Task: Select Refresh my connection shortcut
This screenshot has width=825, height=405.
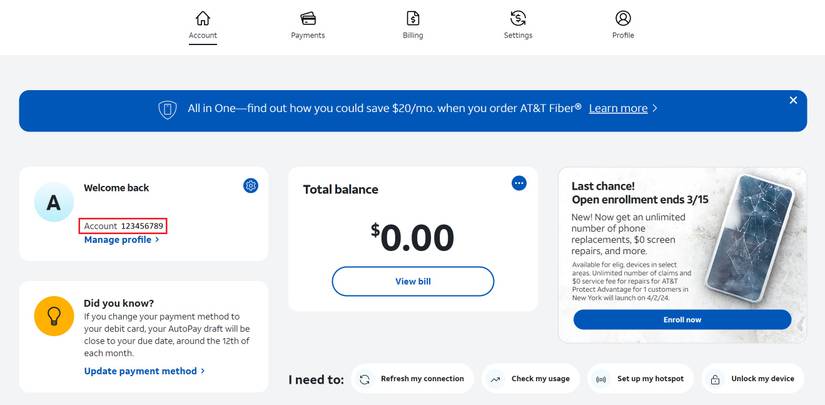Action: click(412, 379)
